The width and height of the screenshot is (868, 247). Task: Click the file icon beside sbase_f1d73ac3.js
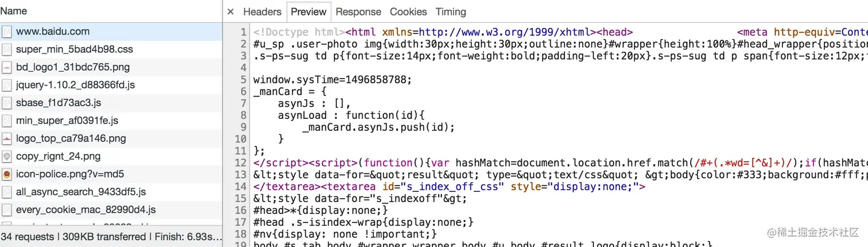[7, 103]
